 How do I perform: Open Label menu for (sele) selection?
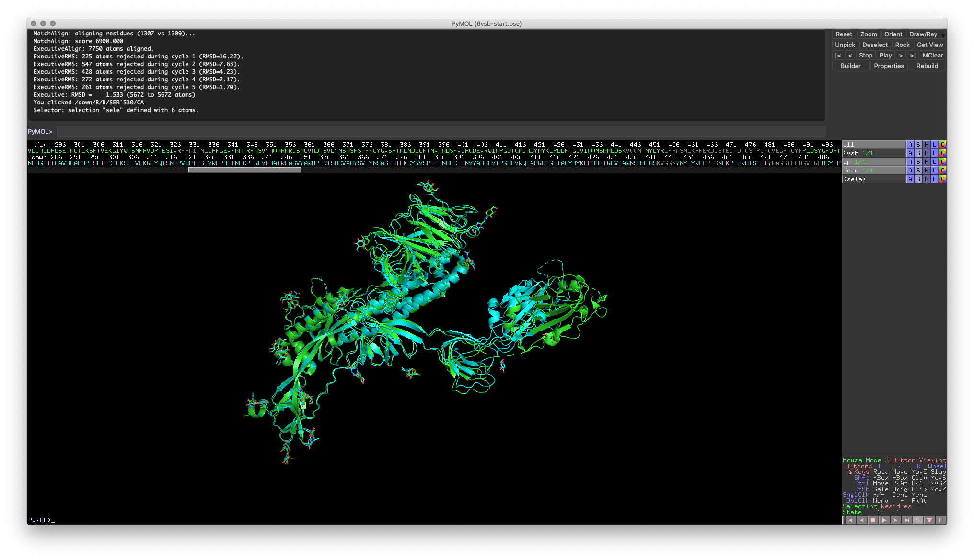tap(934, 179)
